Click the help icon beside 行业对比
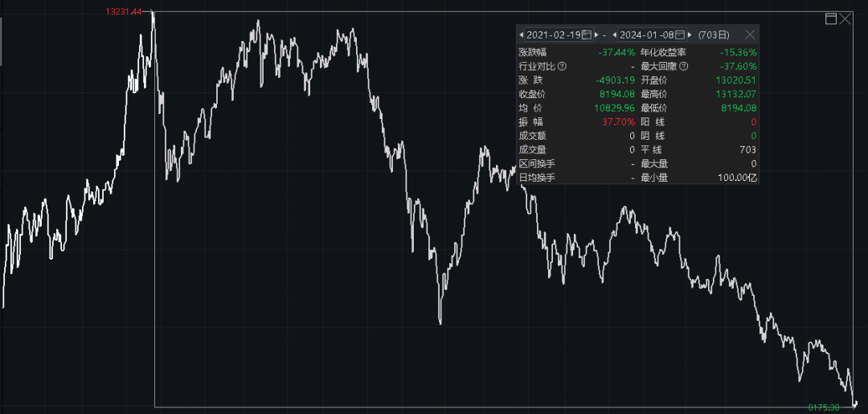Viewport: 868px width, 414px height. (563, 66)
